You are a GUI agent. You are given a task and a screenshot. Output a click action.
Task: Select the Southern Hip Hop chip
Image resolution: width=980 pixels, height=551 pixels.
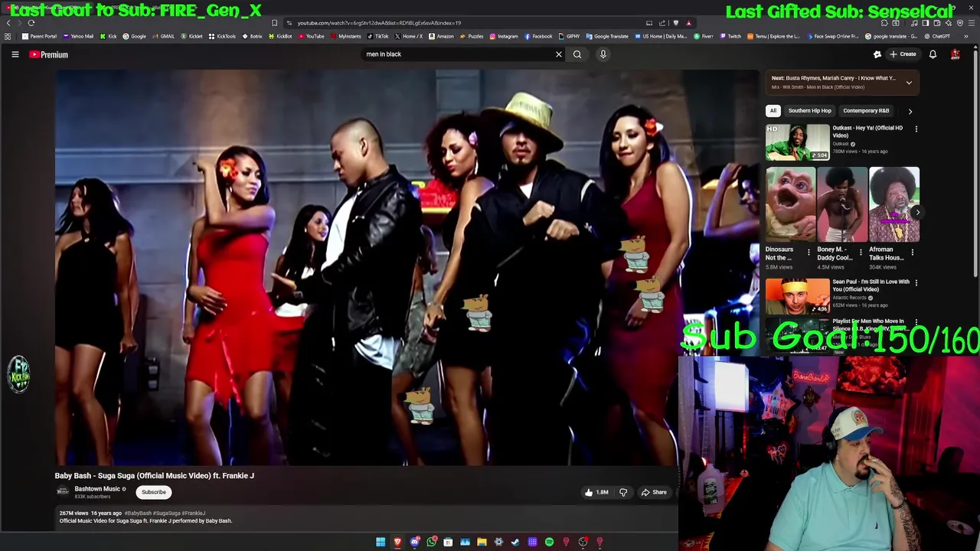[x=809, y=110]
